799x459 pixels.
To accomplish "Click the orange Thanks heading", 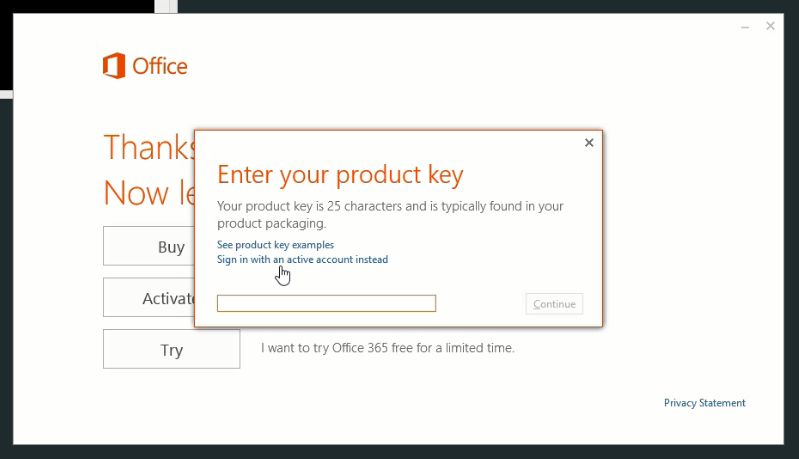I will [149, 147].
